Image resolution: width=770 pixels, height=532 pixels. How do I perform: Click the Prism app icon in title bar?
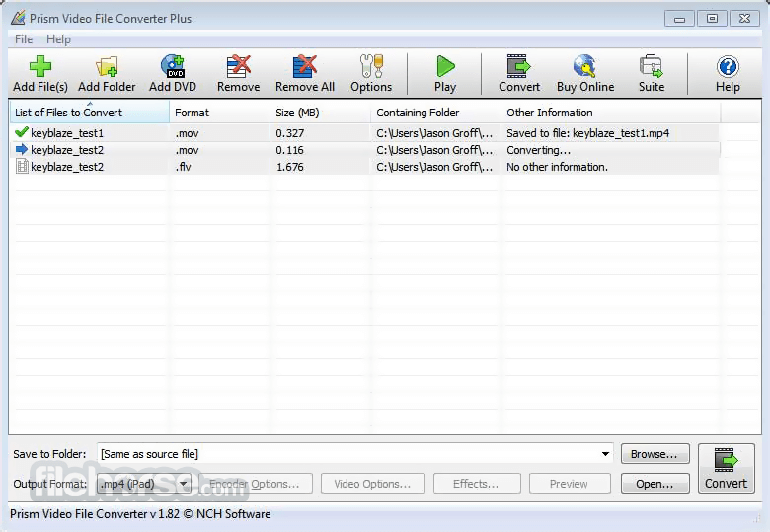pos(18,18)
